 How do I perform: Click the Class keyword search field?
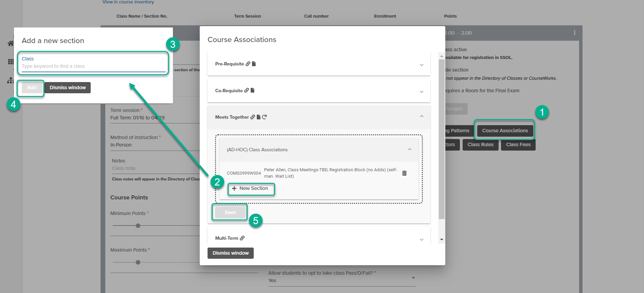click(93, 66)
